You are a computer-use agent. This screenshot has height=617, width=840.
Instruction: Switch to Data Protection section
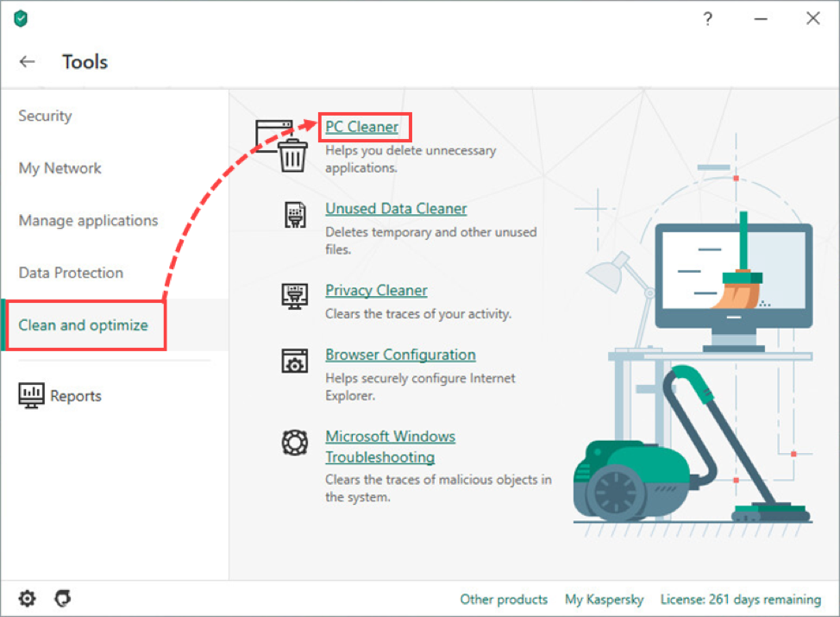[x=71, y=273]
